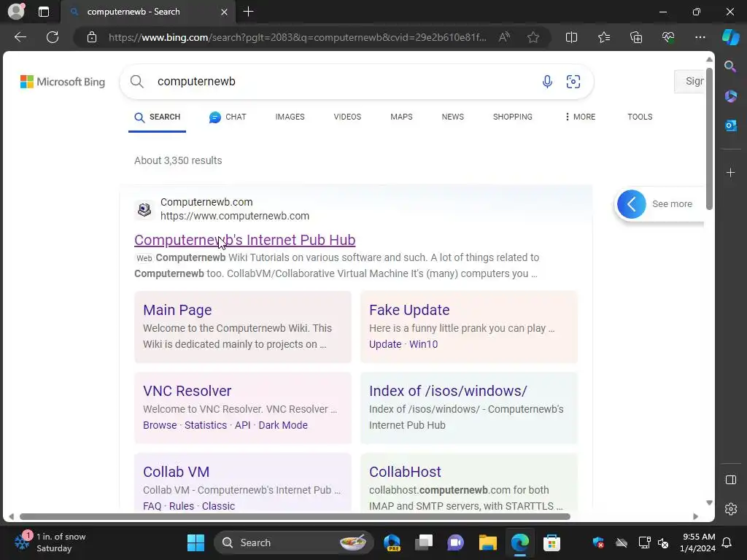The width and height of the screenshot is (747, 560).
Task: Open Copilot icon in Edge toolbar
Action: coord(730,37)
